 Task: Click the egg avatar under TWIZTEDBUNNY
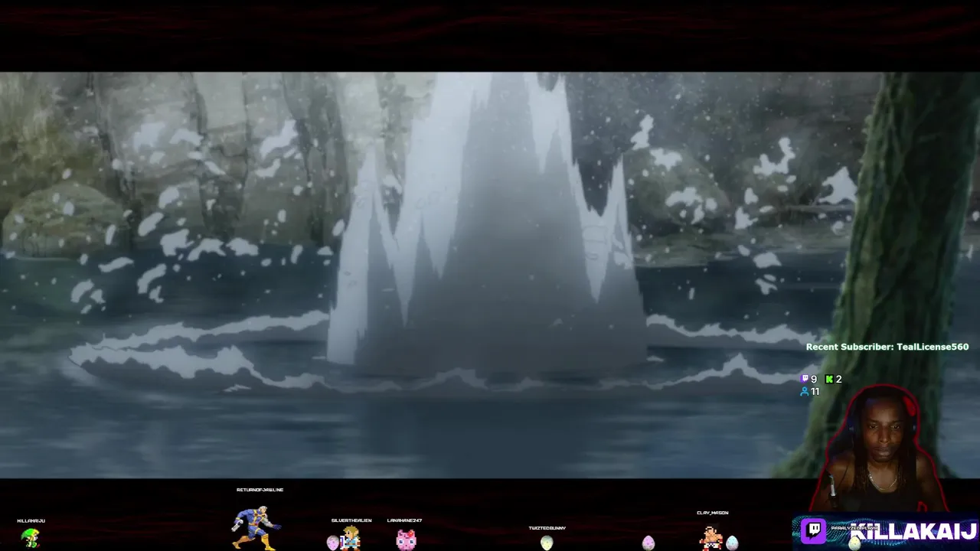click(x=547, y=543)
